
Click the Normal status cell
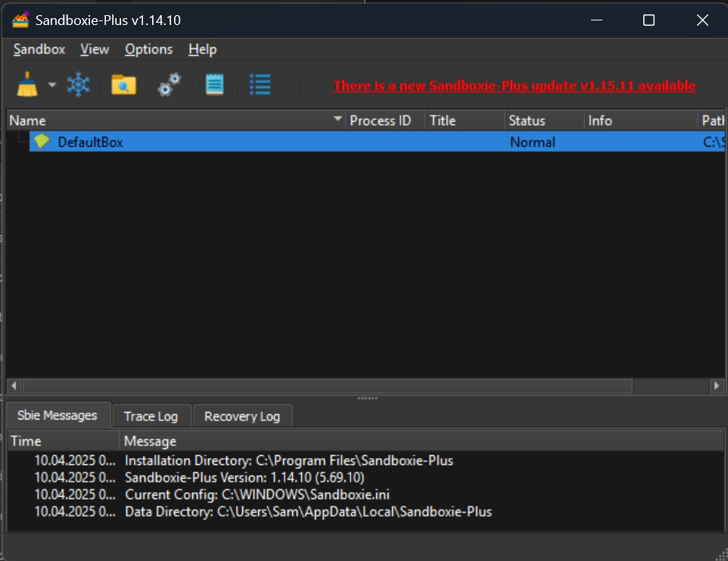pyautogui.click(x=533, y=142)
